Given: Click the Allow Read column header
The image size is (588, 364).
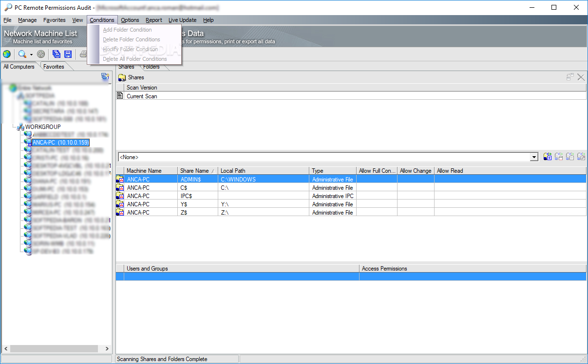Looking at the screenshot, I should point(510,171).
